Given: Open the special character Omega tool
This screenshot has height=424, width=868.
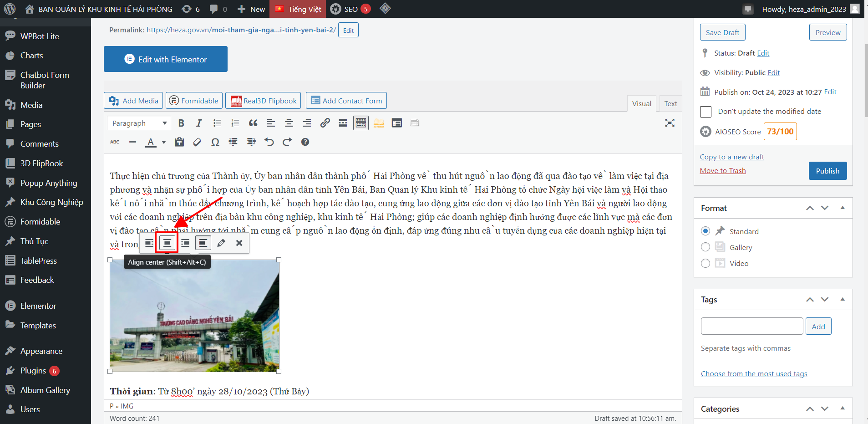Looking at the screenshot, I should tap(215, 142).
